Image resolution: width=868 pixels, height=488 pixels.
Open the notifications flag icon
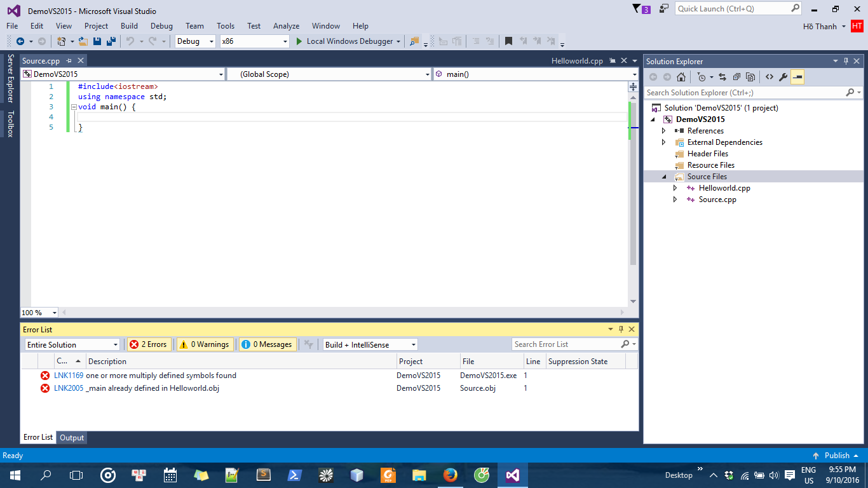pos(641,9)
